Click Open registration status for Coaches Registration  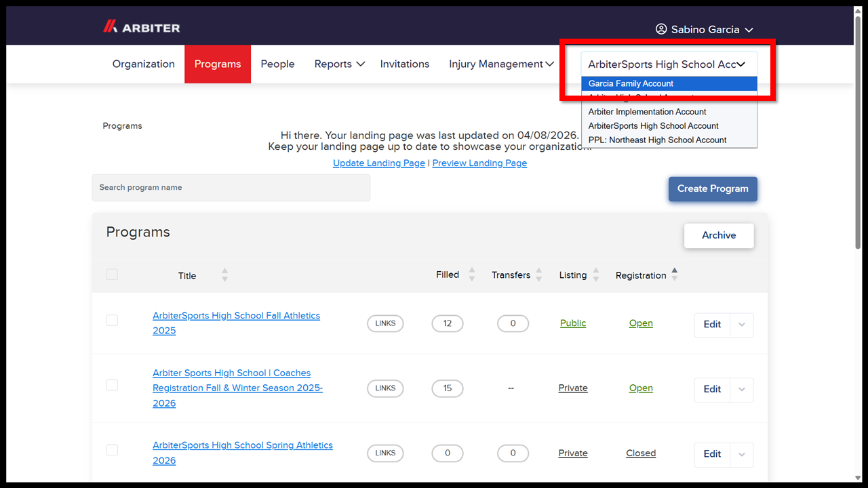[x=641, y=388]
